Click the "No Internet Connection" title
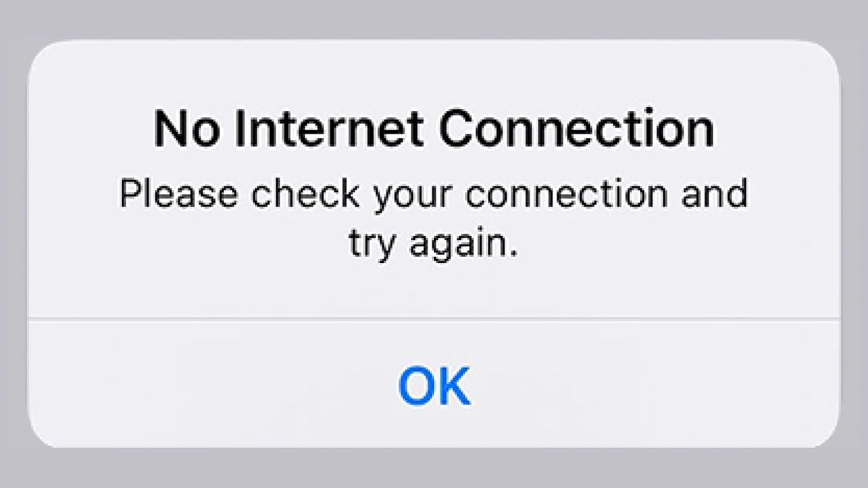868x488 pixels. pyautogui.click(x=434, y=129)
